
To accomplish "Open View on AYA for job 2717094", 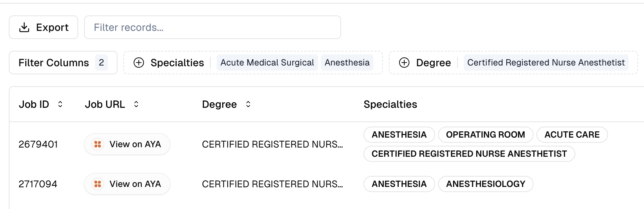I will pos(135,184).
